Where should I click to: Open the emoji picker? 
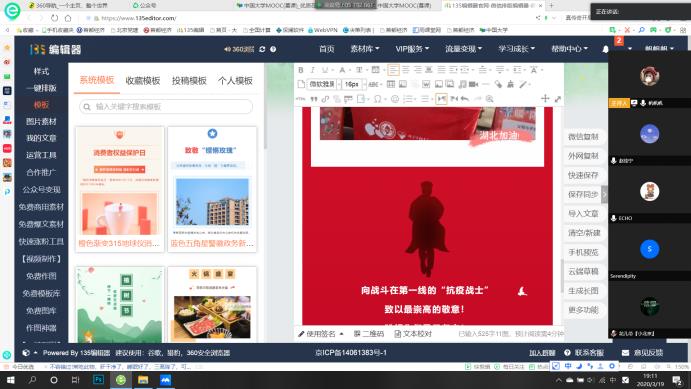point(395,99)
